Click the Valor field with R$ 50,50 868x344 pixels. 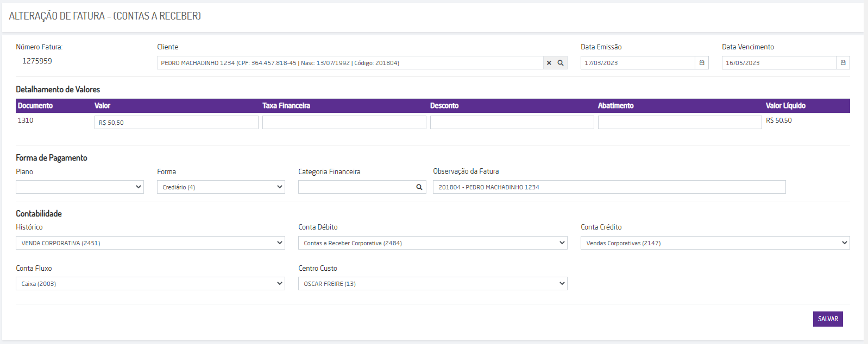coord(177,123)
